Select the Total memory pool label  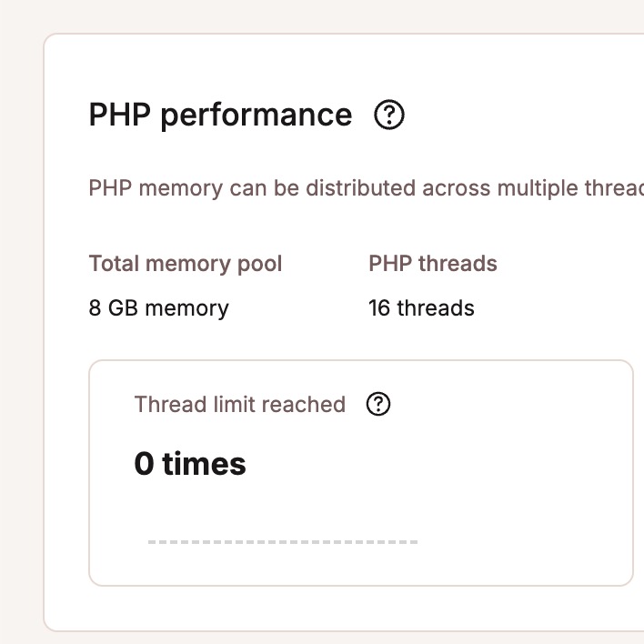[186, 264]
